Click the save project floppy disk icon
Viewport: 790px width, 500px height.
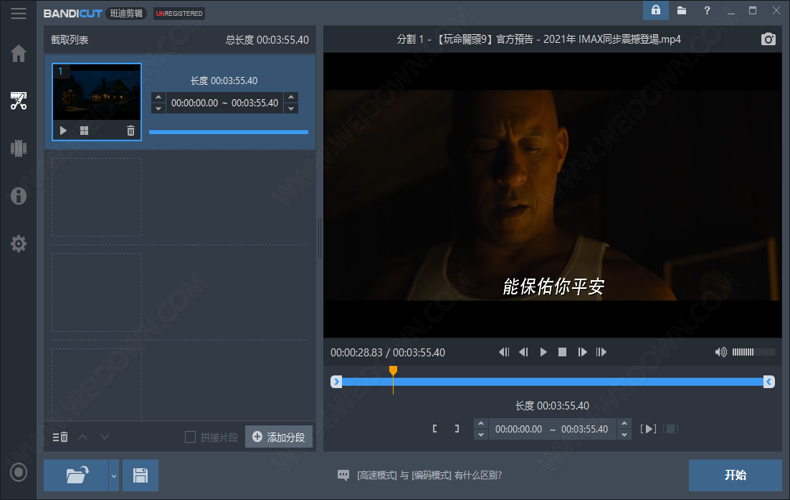[x=140, y=476]
